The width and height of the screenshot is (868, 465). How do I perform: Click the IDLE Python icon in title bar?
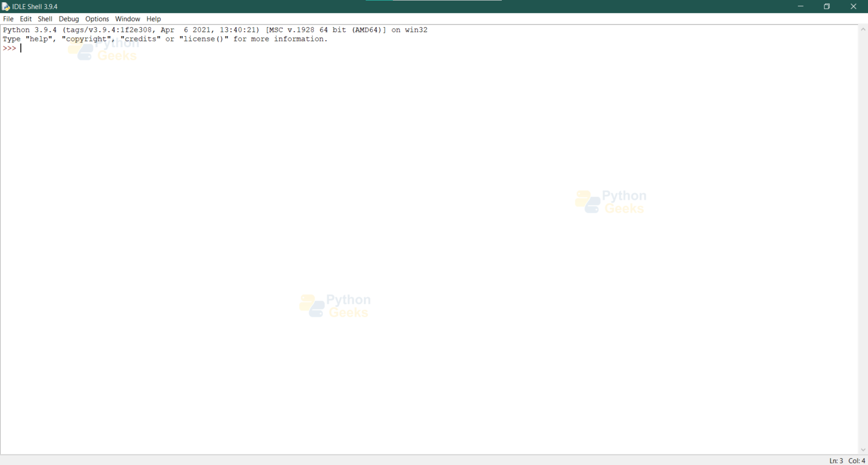[6, 7]
